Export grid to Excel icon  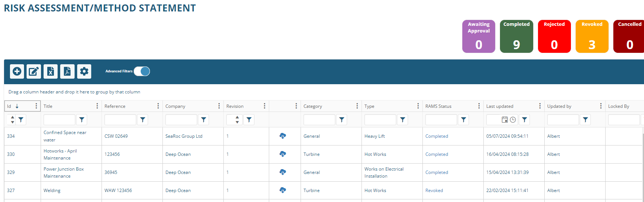click(x=51, y=71)
